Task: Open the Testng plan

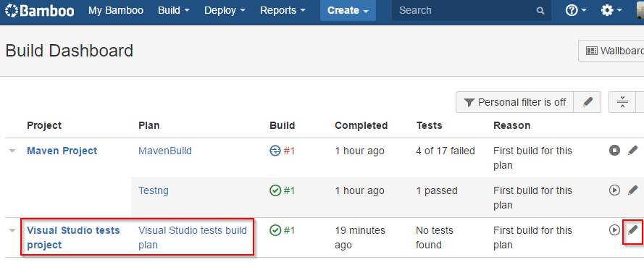Action: coord(154,190)
